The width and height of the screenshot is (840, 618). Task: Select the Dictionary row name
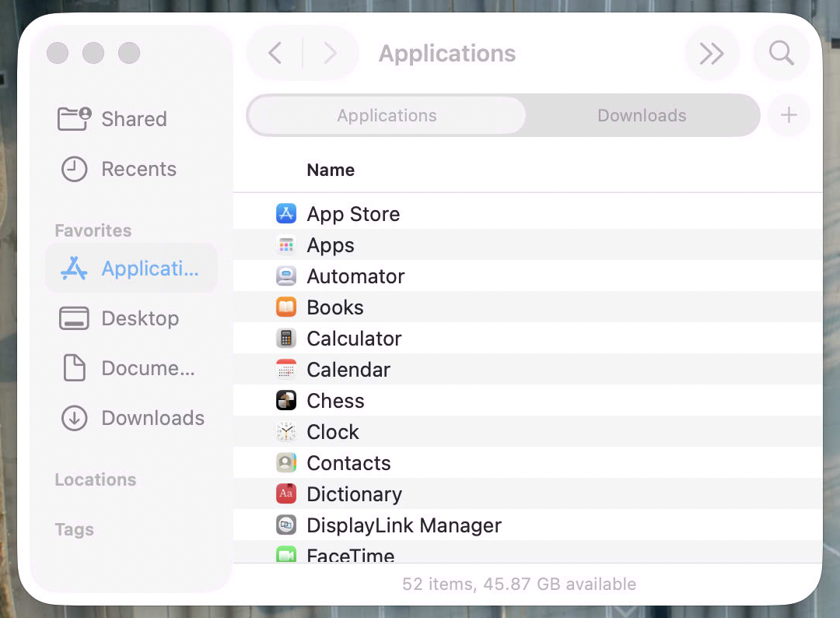[x=354, y=494]
